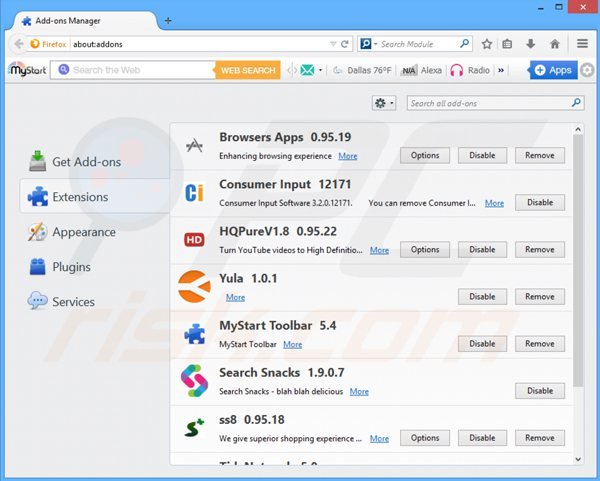This screenshot has height=481, width=600.
Task: Click the Dallas 76°F weather widget
Action: [362, 70]
